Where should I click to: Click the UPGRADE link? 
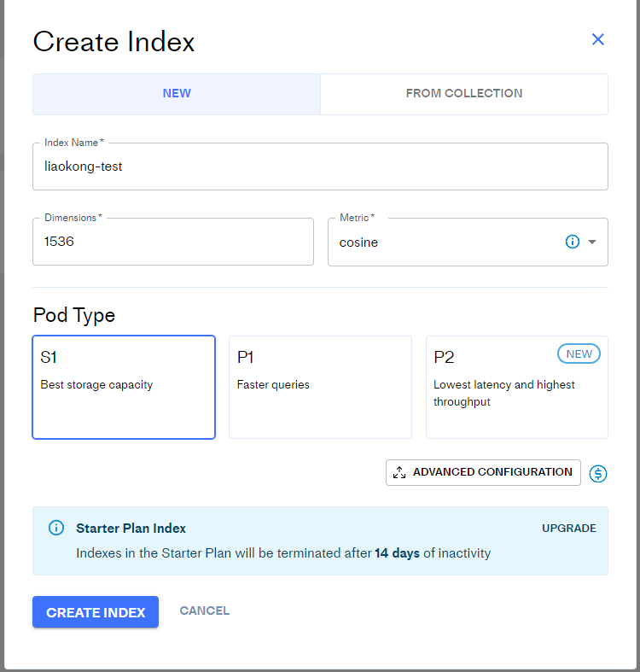point(569,528)
